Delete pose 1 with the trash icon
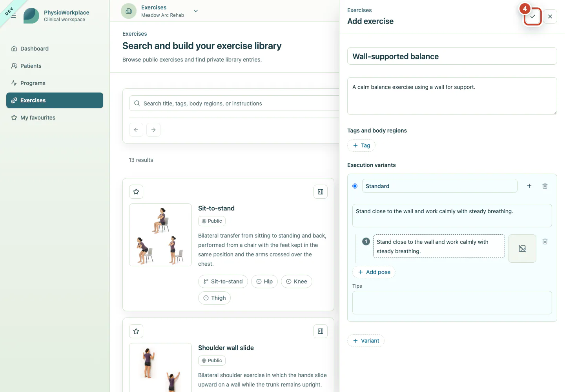The height and width of the screenshot is (392, 565). tap(545, 241)
